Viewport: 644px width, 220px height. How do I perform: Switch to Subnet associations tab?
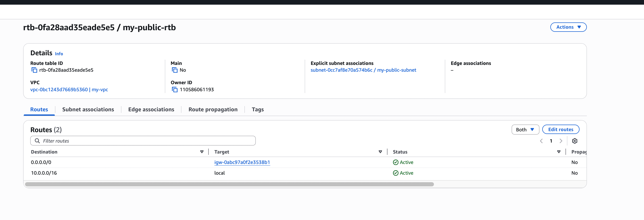pyautogui.click(x=88, y=109)
